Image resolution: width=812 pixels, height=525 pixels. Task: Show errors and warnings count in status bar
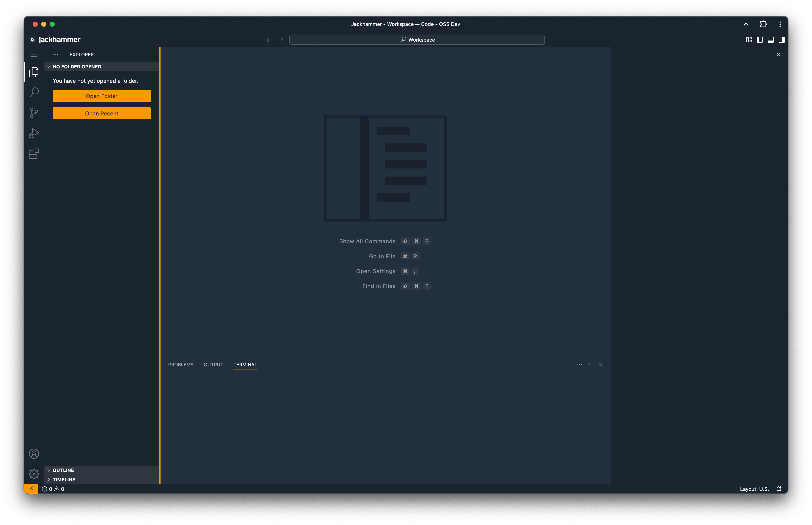point(53,489)
